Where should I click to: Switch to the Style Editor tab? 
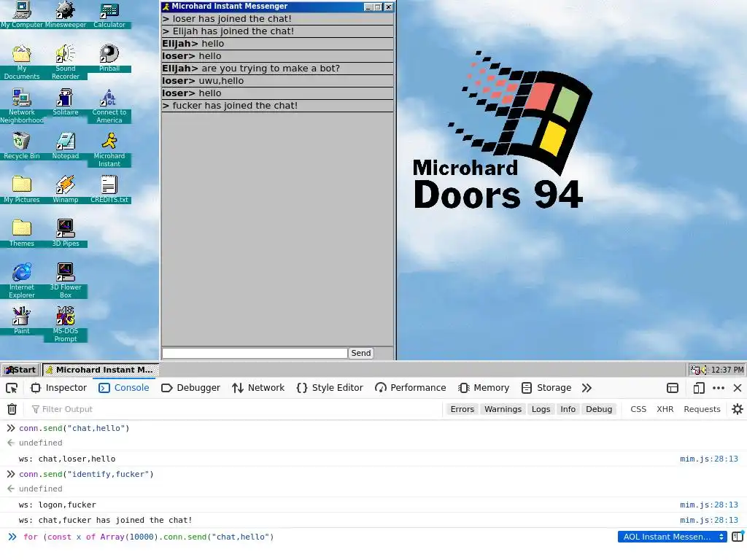pos(330,388)
